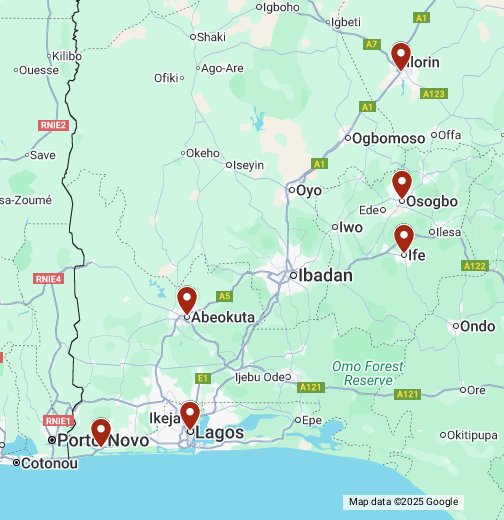504x520 pixels.
Task: Click the Ibadan city label
Action: pos(325,276)
